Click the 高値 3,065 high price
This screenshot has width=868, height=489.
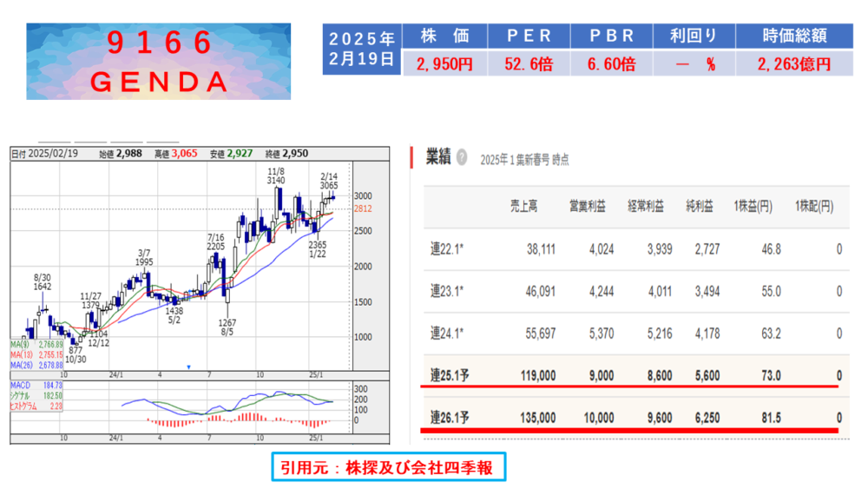(175, 154)
